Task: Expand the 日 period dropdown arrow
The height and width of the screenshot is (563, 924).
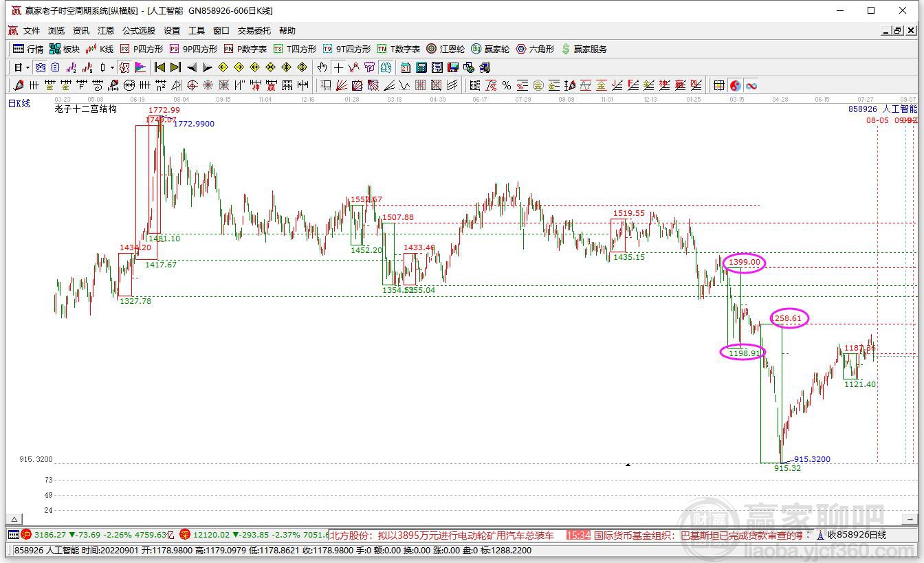Action: (x=28, y=67)
